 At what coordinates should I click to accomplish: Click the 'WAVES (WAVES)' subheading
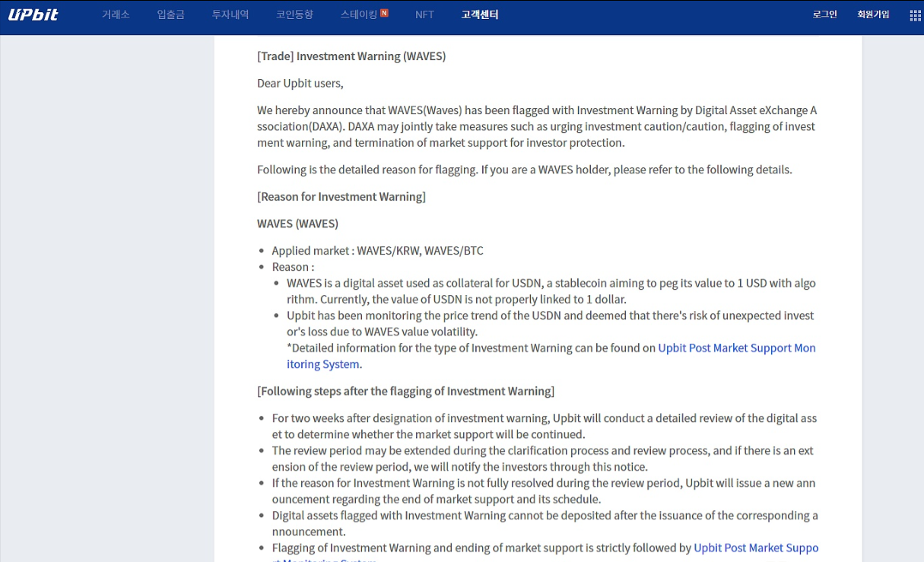tap(297, 224)
